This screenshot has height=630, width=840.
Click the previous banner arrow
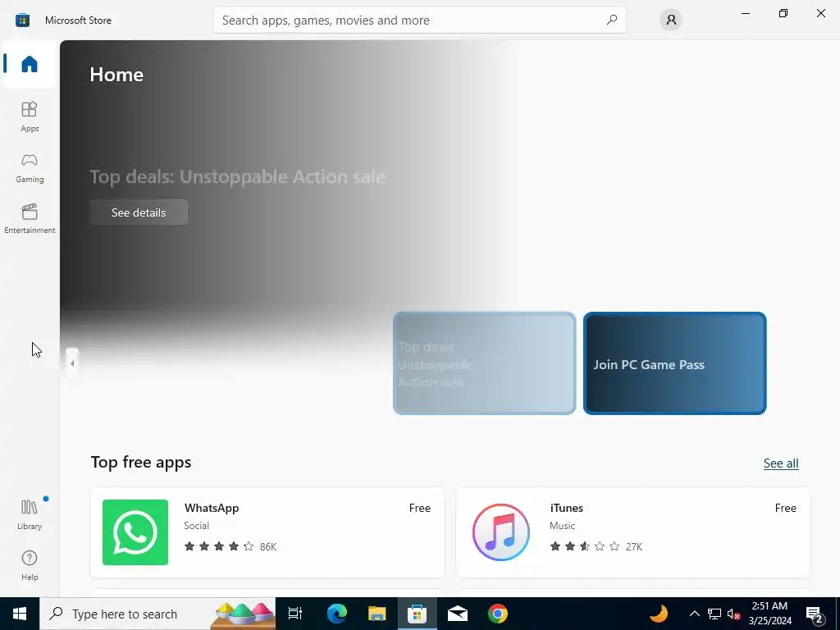pyautogui.click(x=72, y=363)
